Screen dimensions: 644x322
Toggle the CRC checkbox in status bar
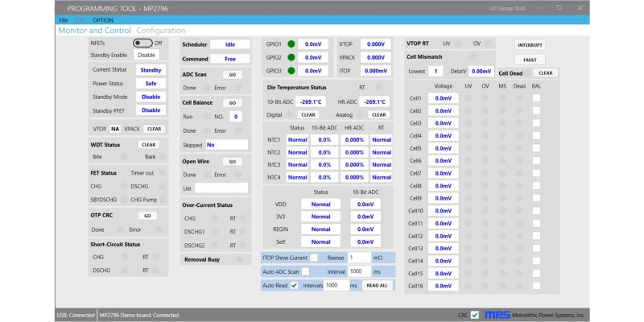point(475,315)
